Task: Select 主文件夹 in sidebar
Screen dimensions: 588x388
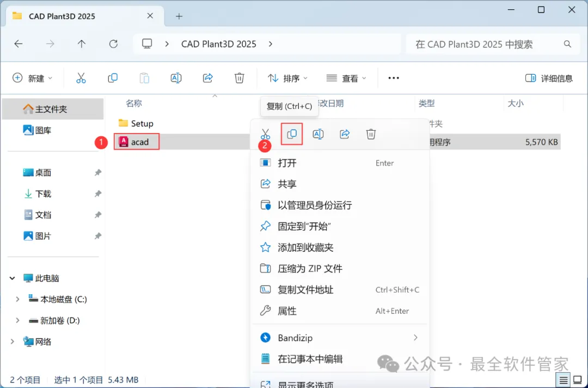Action: 52,109
